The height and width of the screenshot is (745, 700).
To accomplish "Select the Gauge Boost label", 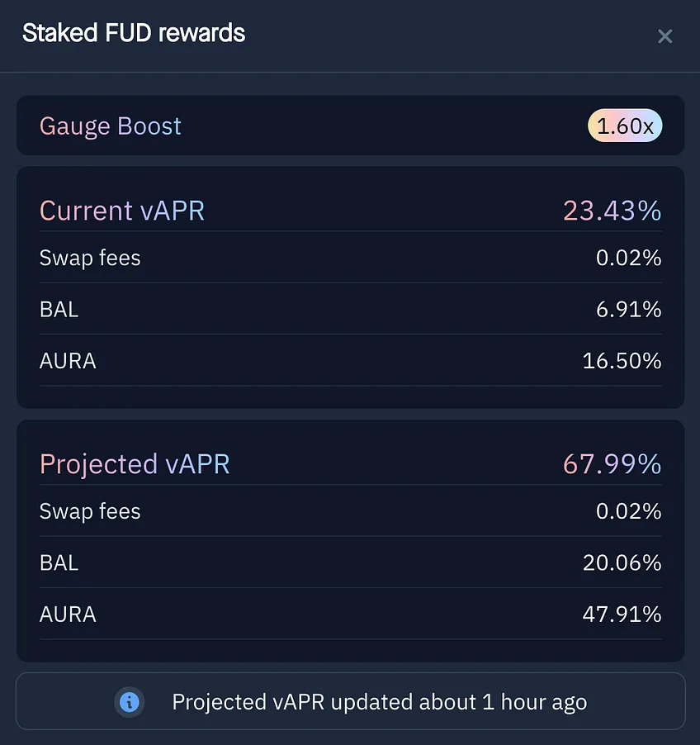I will pyautogui.click(x=110, y=126).
